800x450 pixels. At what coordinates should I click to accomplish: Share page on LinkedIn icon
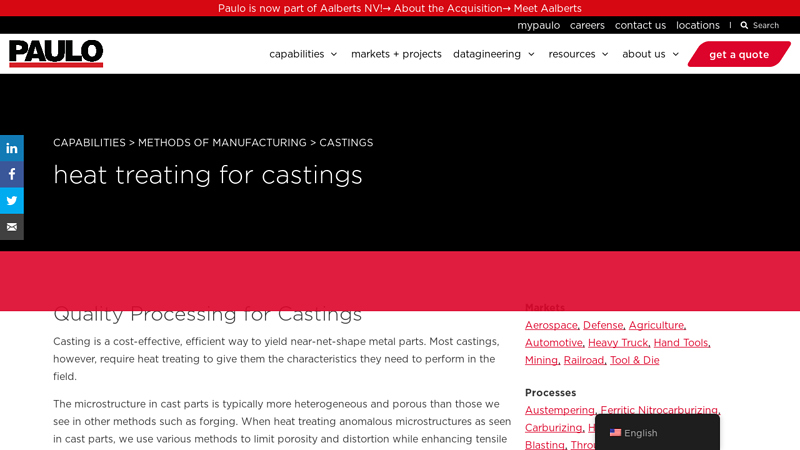pos(12,148)
